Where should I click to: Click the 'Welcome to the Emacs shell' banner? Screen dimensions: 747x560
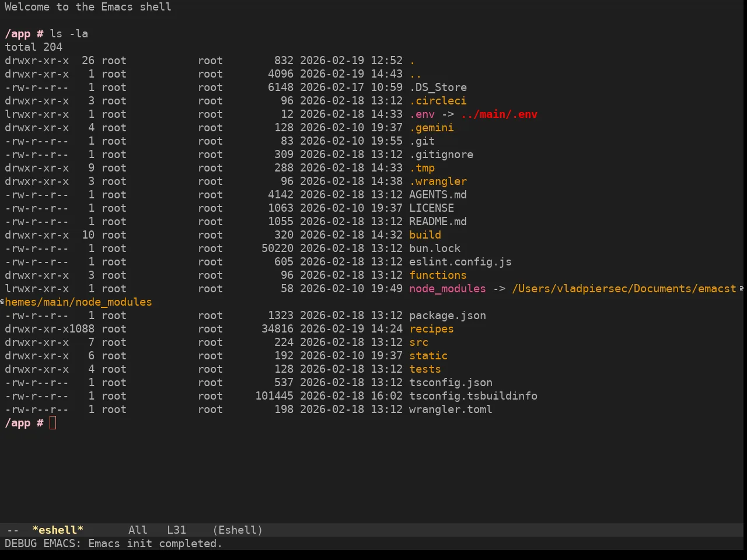tap(88, 7)
